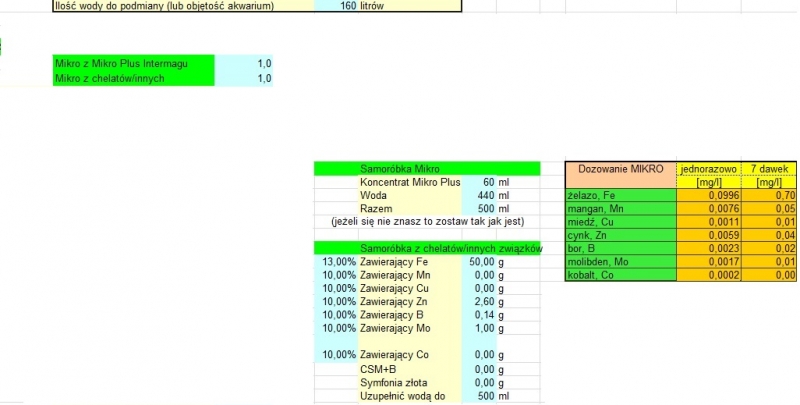The image size is (800, 405).
Task: Select the 'molibden, Mo' row label
Action: point(621,261)
